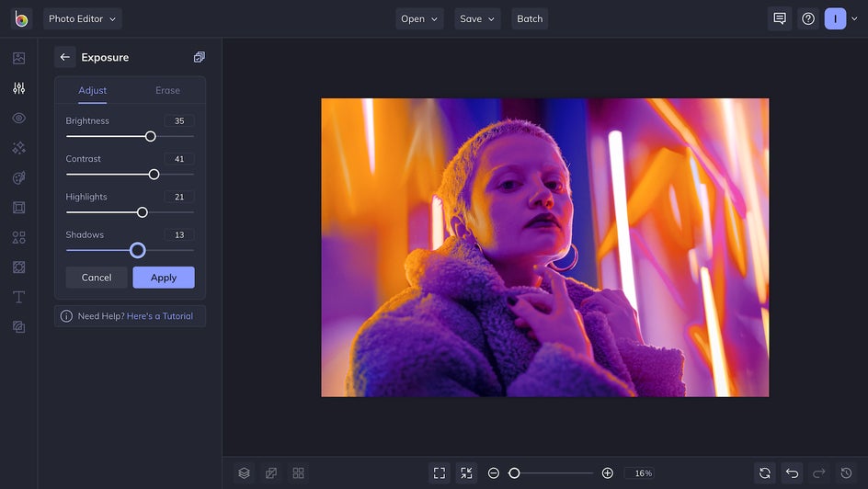This screenshot has height=489, width=868.
Task: Go back from the Exposure panel
Action: 64,57
